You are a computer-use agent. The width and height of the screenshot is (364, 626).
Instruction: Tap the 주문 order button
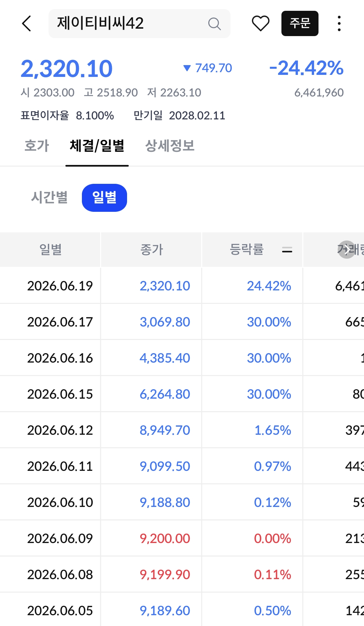pyautogui.click(x=300, y=24)
